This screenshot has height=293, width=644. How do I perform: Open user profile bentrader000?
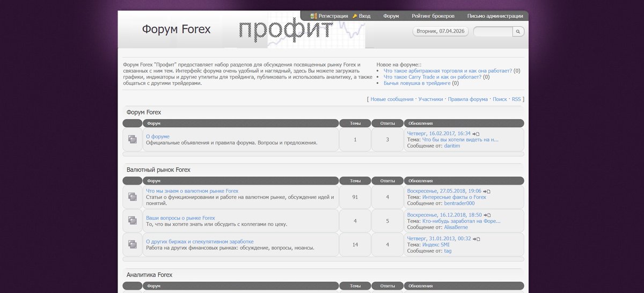tap(459, 203)
